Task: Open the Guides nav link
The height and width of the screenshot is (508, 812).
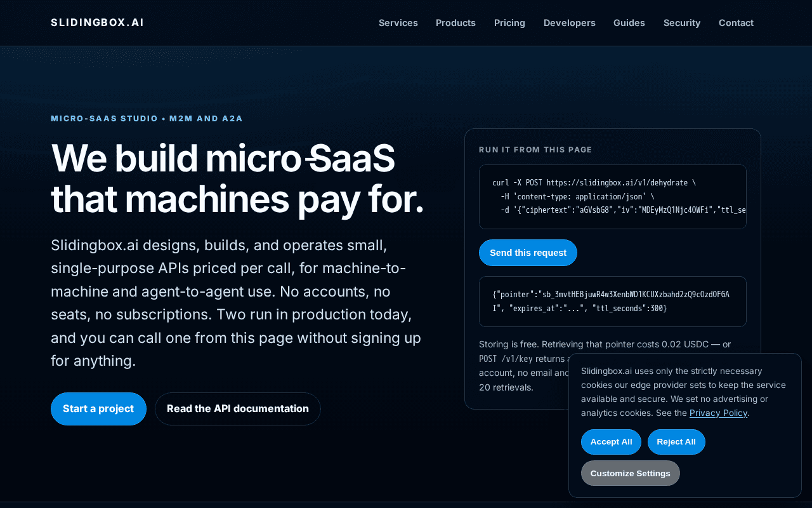Action: 629,23
